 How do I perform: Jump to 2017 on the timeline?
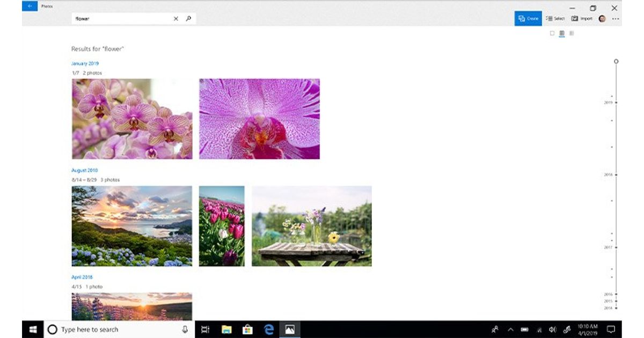(x=616, y=247)
